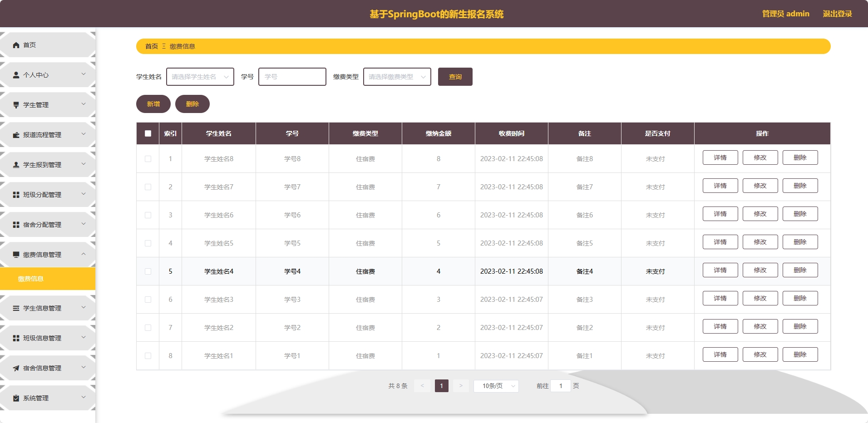The image size is (868, 423).
Task: Open the 学生信息管理 menu
Action: [48, 308]
